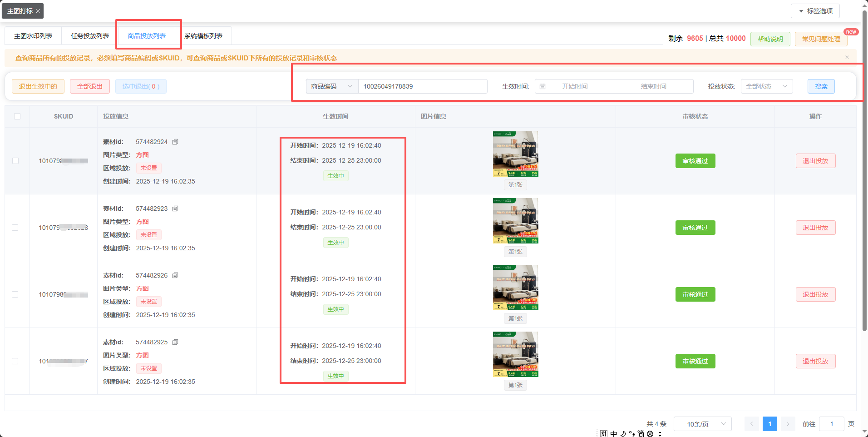This screenshot has height=437, width=868.
Task: Expand the 投放状态 全部状态 dropdown
Action: click(x=766, y=86)
